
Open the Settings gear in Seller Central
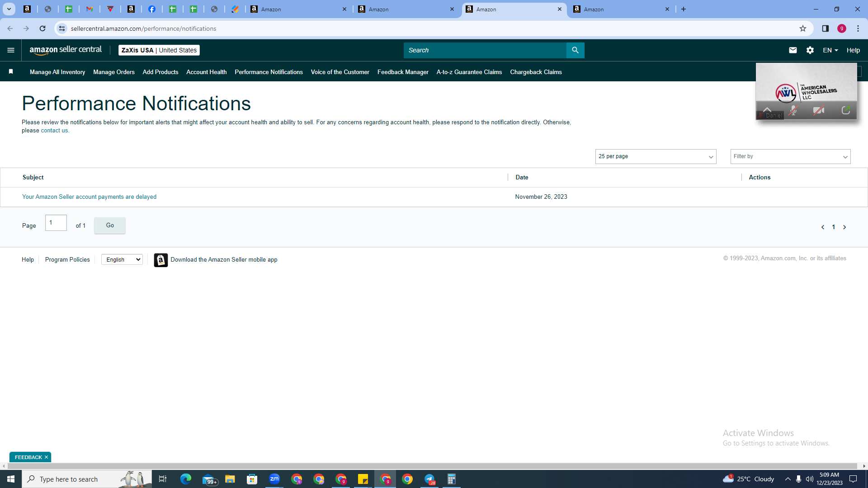810,50
